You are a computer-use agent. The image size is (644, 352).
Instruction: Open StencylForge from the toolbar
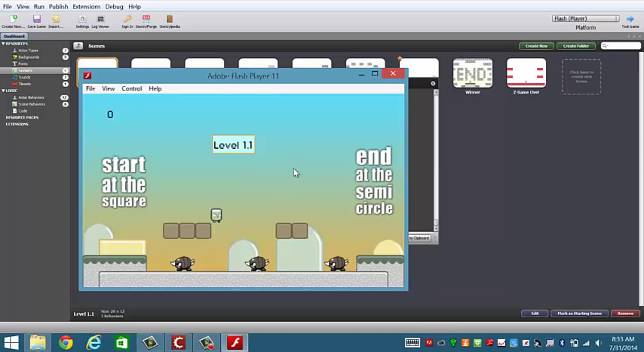point(146,21)
